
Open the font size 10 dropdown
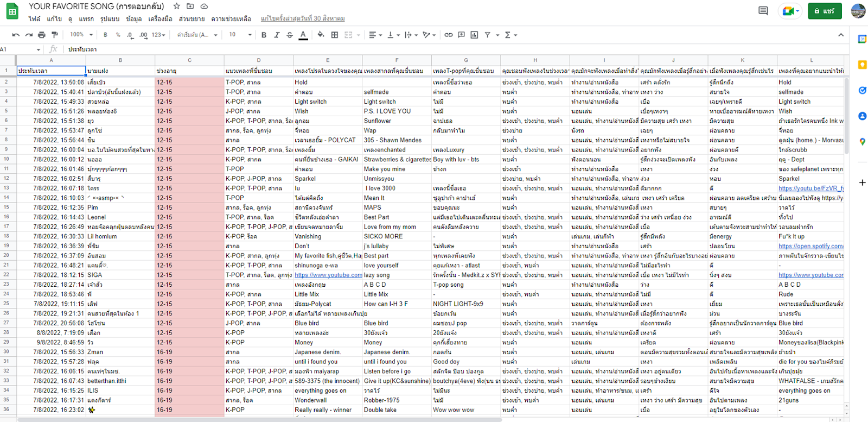240,35
